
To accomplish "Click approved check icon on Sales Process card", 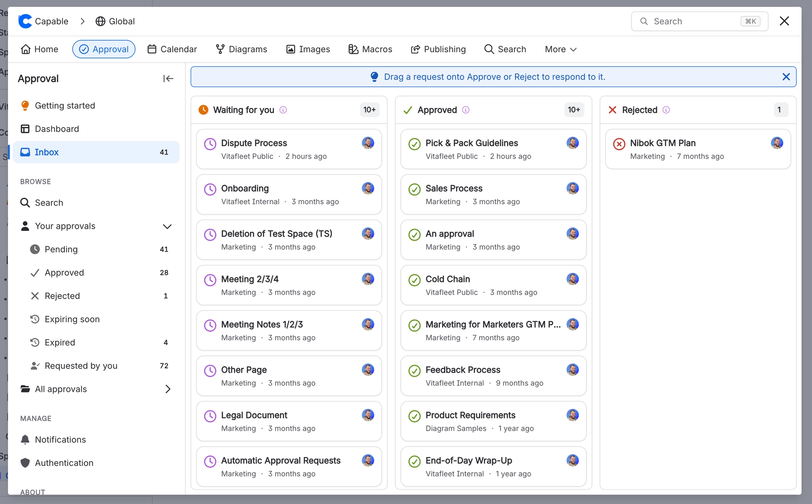I will [x=414, y=189].
